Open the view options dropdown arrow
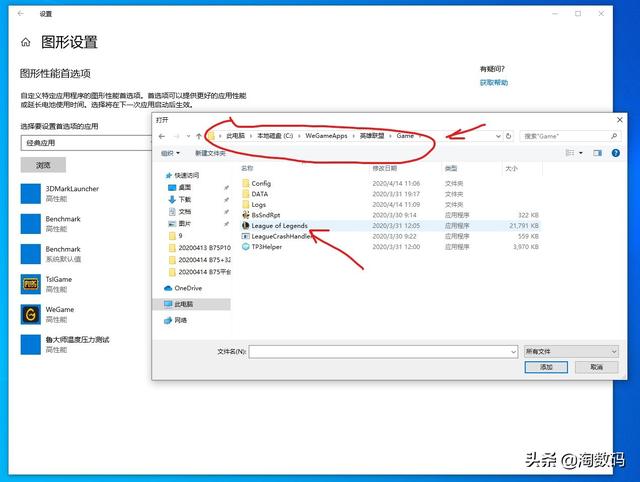 coord(581,153)
